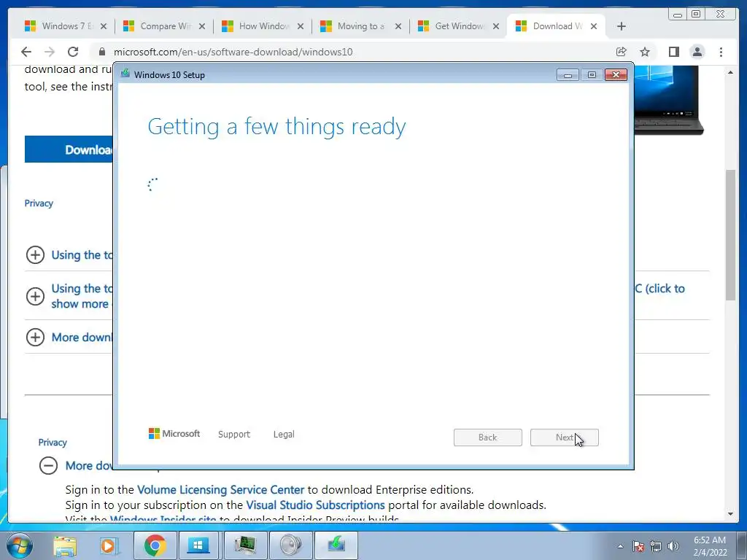The image size is (747, 560).
Task: Click the speaker device taskbar icon
Action: pyautogui.click(x=290, y=545)
